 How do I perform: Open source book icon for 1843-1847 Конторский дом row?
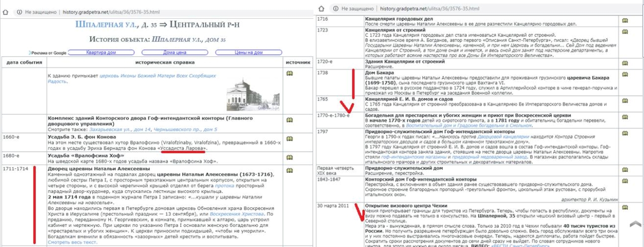pyautogui.click(x=625, y=179)
